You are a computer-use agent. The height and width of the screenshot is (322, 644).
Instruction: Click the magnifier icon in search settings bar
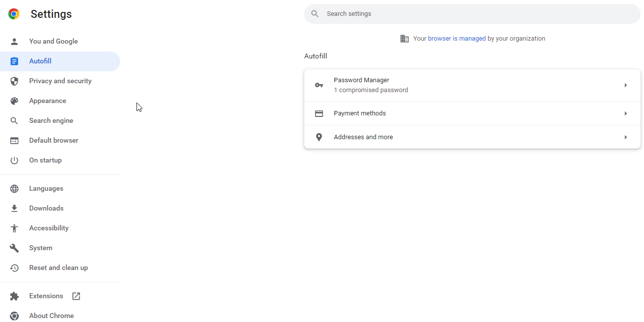click(x=315, y=14)
